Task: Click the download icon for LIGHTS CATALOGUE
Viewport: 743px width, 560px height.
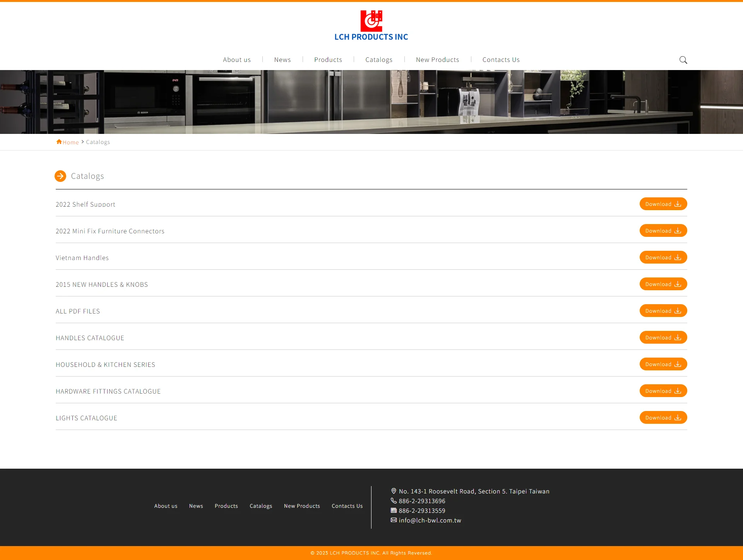Action: pos(678,418)
